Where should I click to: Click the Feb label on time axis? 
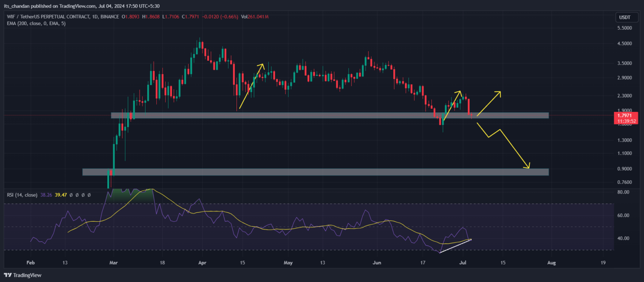pos(30,263)
